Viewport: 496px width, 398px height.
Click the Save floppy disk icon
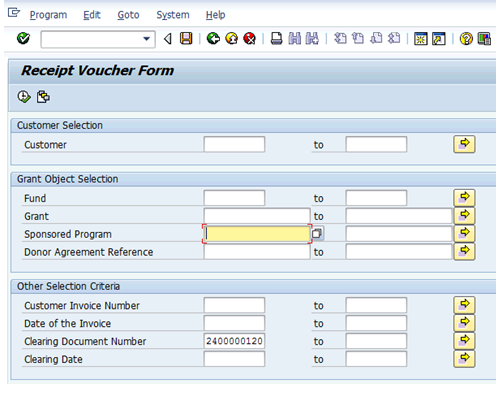pyautogui.click(x=186, y=39)
